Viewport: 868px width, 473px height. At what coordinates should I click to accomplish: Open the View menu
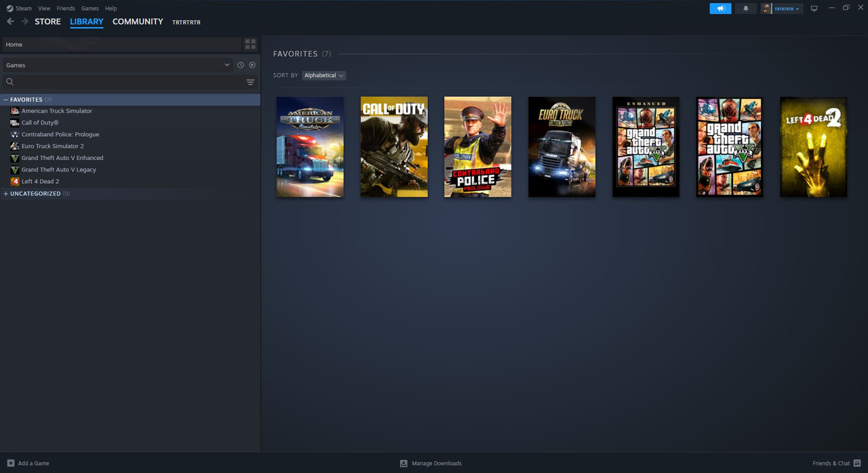[44, 8]
